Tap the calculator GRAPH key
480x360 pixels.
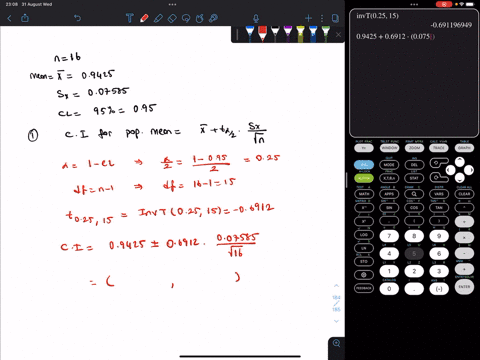click(464, 148)
